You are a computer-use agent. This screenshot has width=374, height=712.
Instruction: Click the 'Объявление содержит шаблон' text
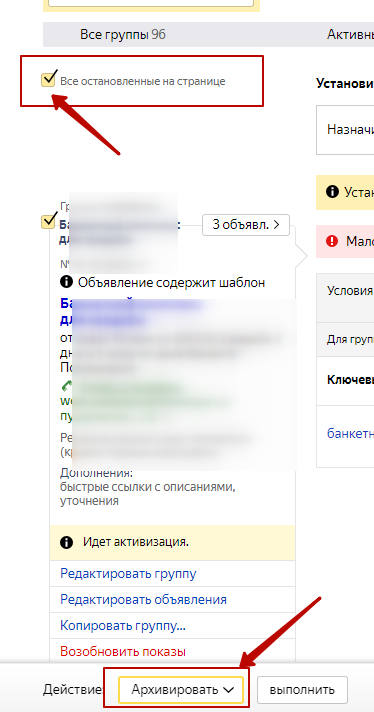point(172,283)
